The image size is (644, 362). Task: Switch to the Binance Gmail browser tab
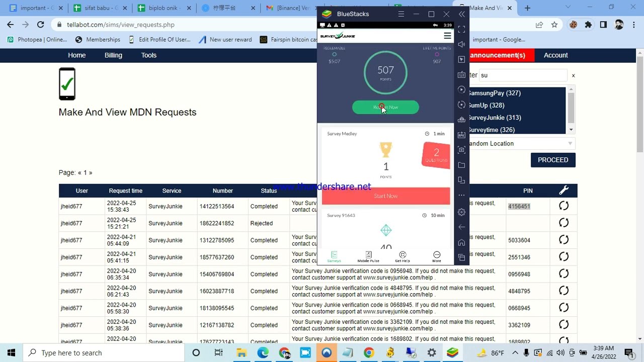point(289,8)
